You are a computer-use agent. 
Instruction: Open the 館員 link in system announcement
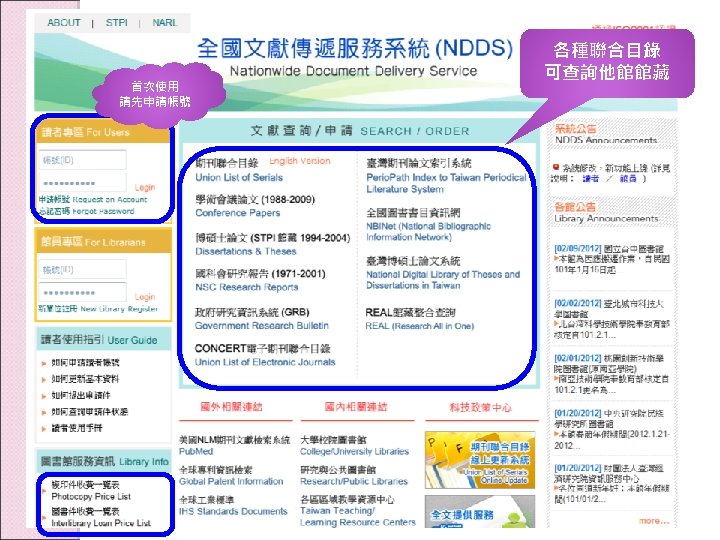point(628,179)
